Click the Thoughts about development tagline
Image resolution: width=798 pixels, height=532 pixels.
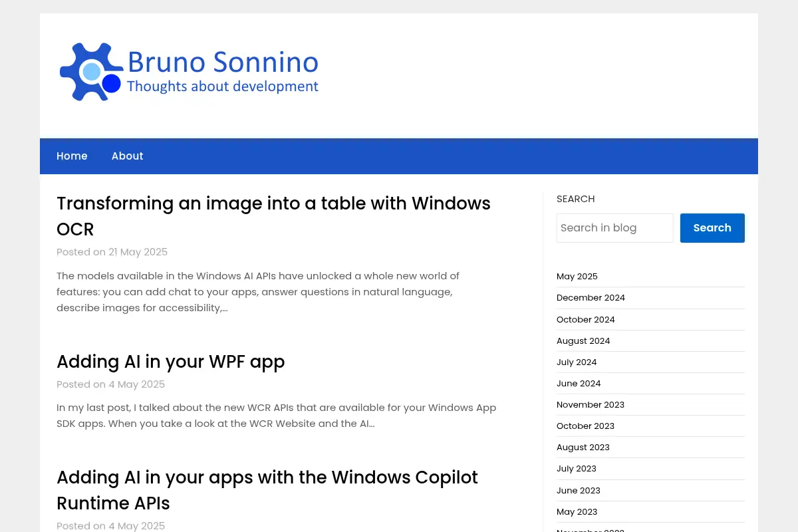click(x=222, y=86)
